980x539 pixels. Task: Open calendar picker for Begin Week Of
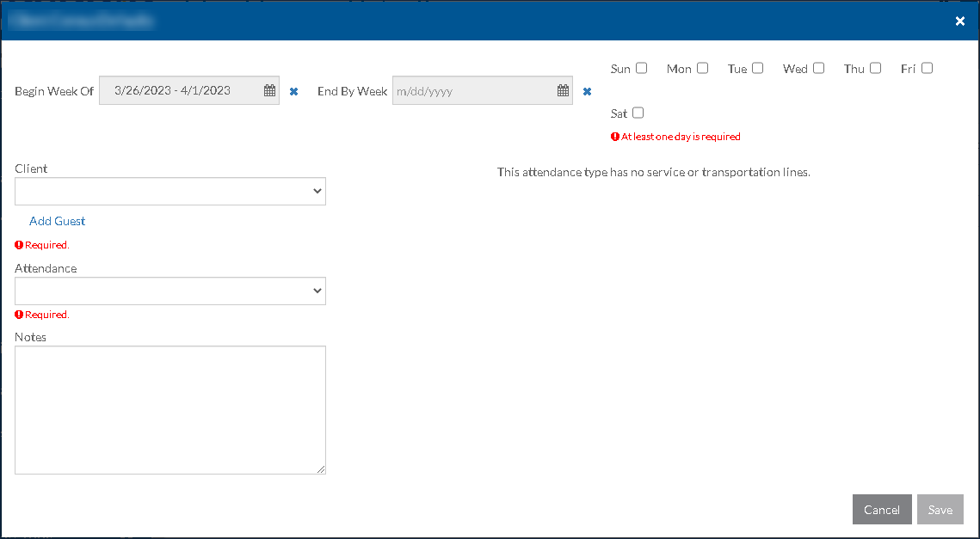269,90
